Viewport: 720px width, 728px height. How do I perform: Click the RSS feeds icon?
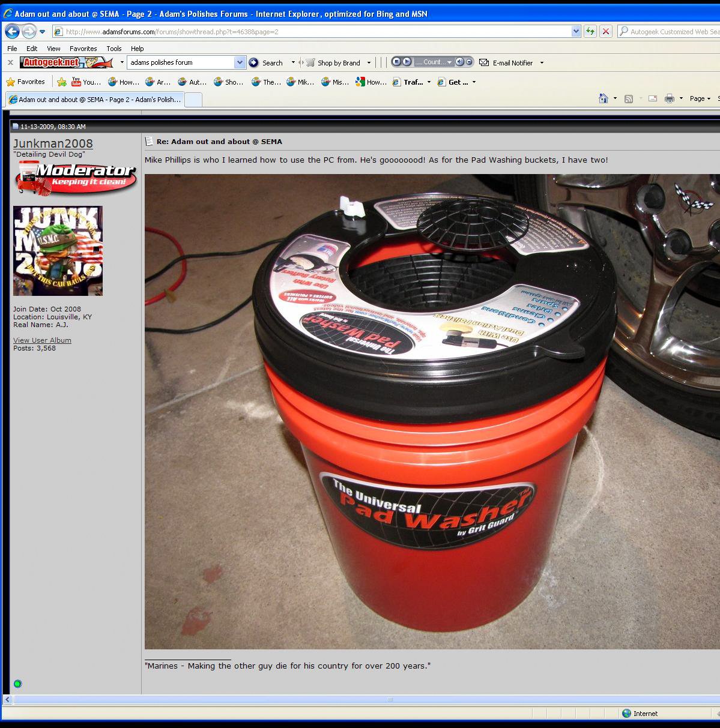coord(629,99)
